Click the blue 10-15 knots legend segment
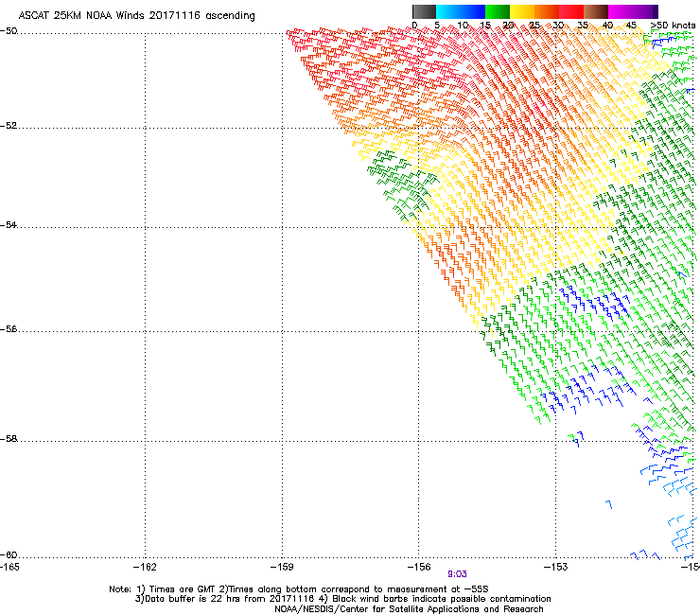700x615 pixels. pos(473,11)
